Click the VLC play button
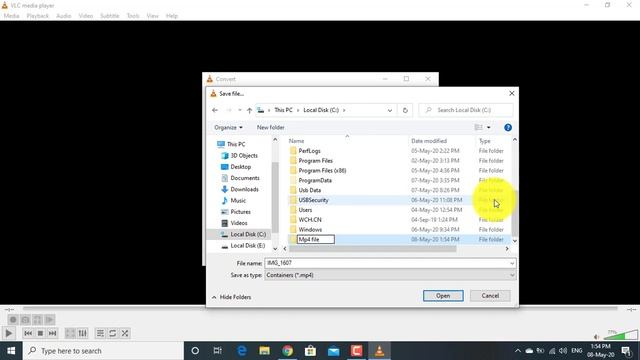This screenshot has width=640, height=360. 9,333
